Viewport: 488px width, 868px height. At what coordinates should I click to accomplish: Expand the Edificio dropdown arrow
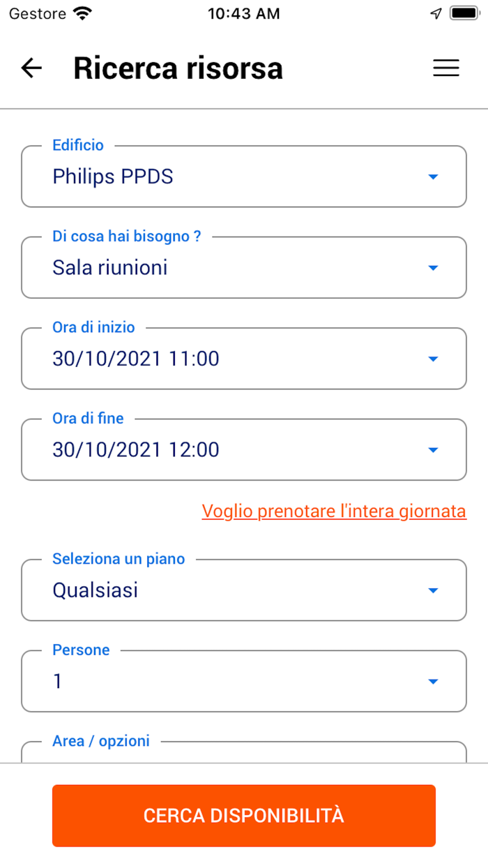point(433,177)
